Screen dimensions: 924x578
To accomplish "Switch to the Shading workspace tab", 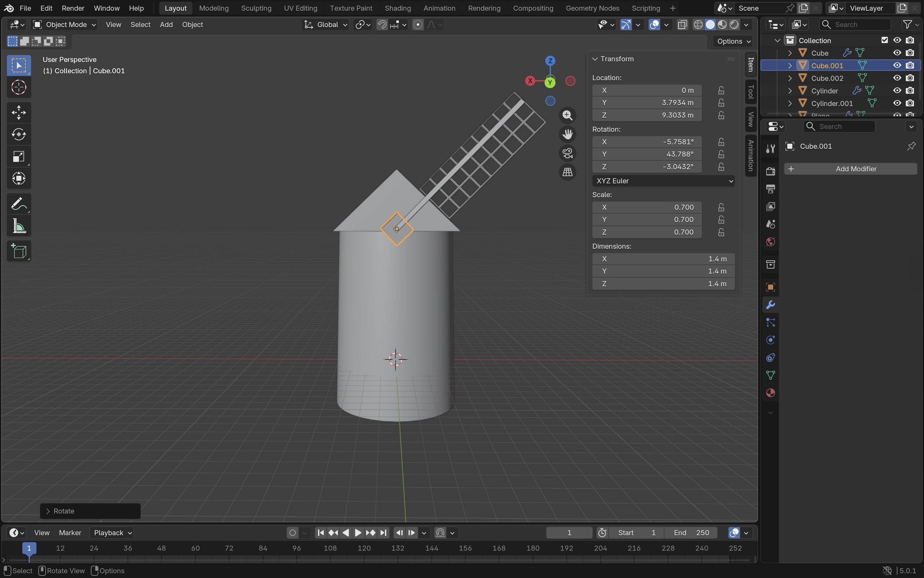I will 398,8.
